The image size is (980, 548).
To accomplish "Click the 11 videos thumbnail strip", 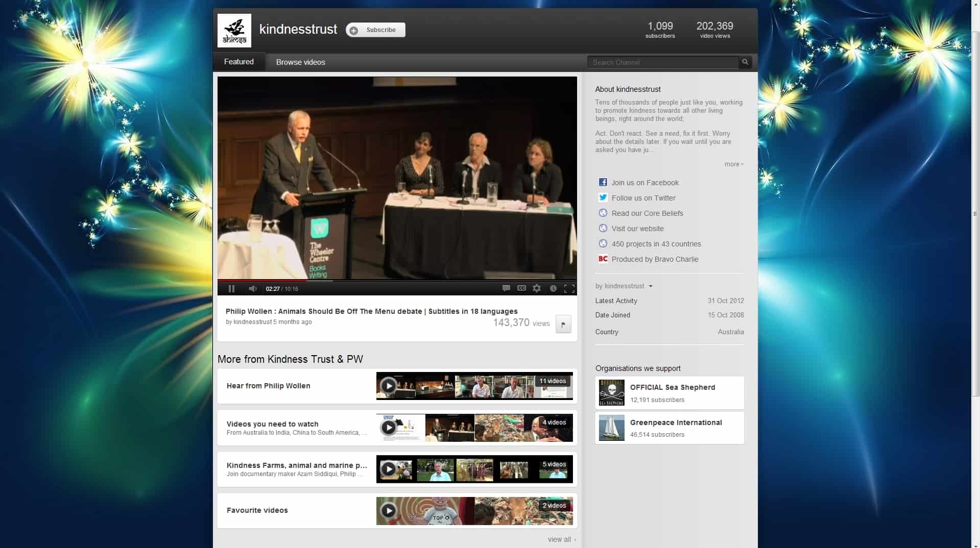I will (x=474, y=386).
